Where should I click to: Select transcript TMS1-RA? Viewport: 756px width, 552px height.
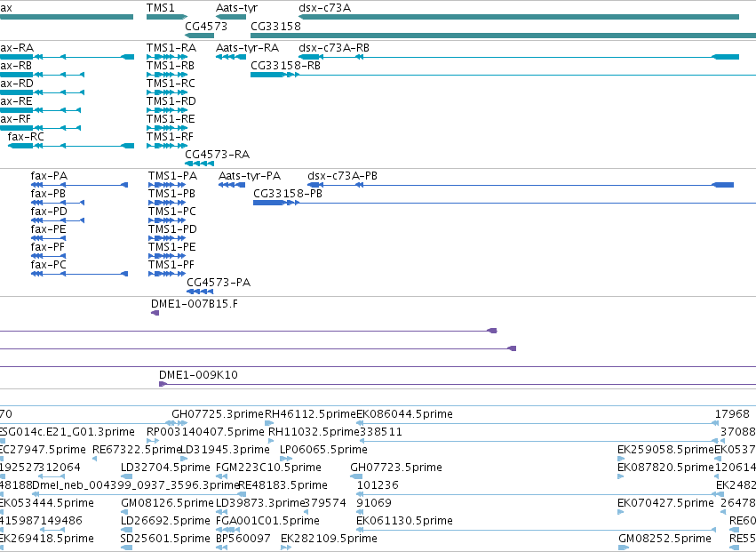tap(171, 48)
